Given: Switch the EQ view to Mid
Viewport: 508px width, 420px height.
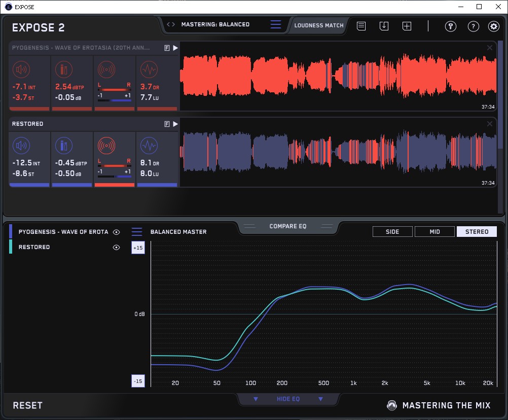Looking at the screenshot, I should (x=435, y=232).
